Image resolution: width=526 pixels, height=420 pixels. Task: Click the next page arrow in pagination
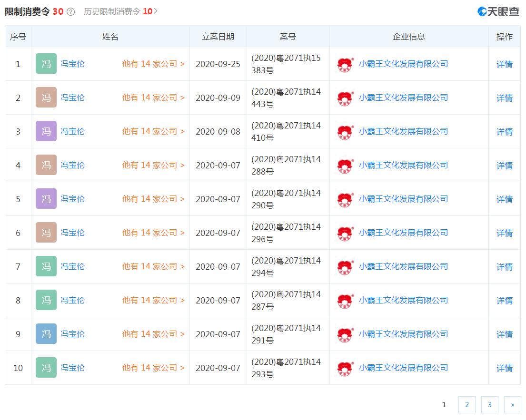coord(513,405)
